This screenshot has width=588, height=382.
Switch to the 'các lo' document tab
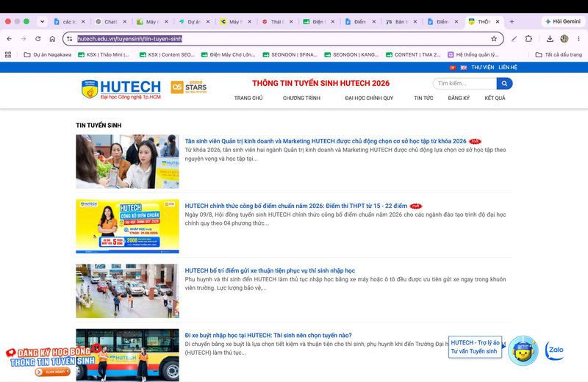point(69,22)
